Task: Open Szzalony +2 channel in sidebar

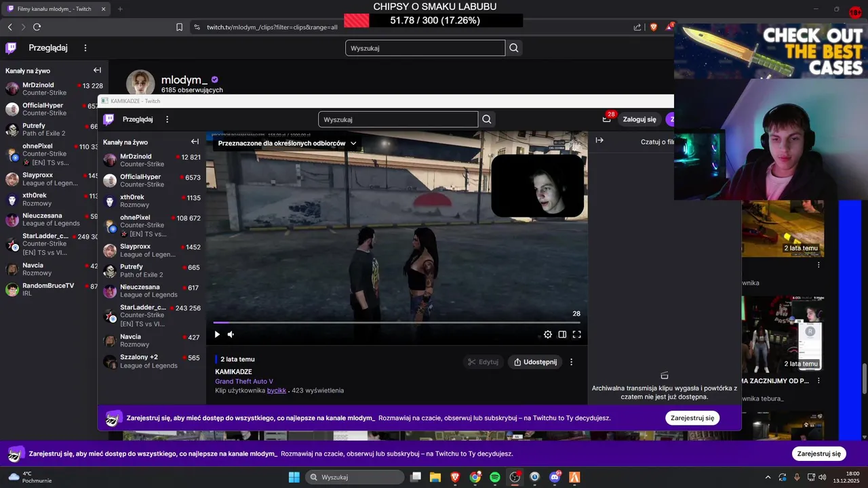Action: pos(152,361)
